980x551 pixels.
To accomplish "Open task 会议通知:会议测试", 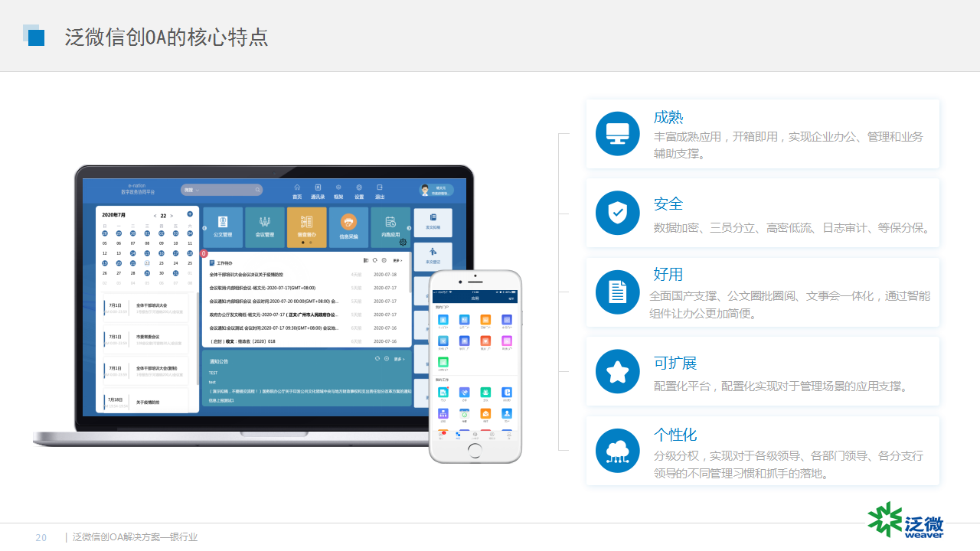I will [274, 328].
